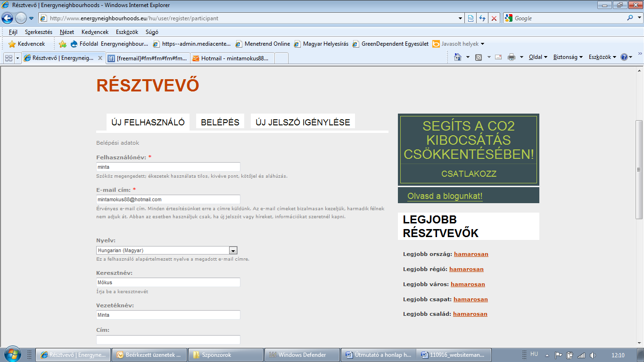This screenshot has height=362, width=644.
Task: Switch to the Hotmail mintamokus88 tab
Action: click(231, 58)
